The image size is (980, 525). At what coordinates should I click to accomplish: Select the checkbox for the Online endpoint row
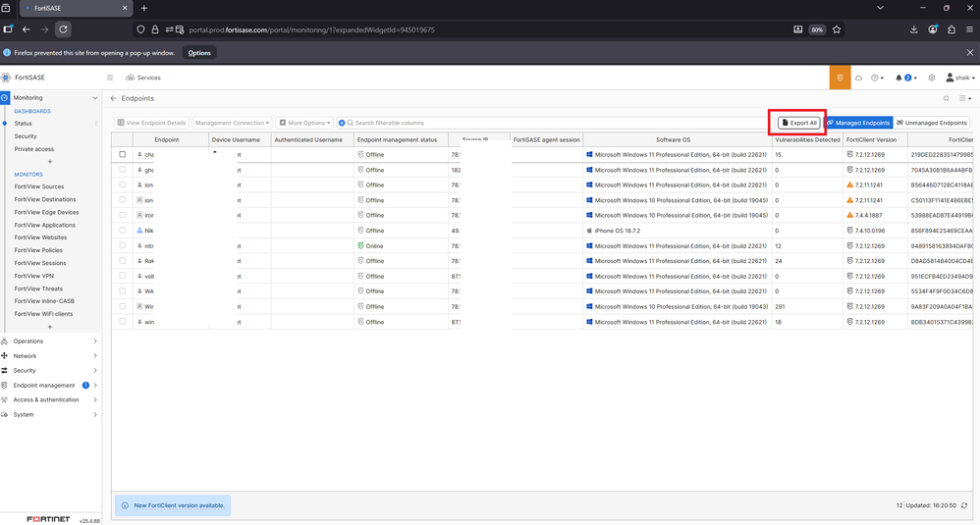click(123, 245)
